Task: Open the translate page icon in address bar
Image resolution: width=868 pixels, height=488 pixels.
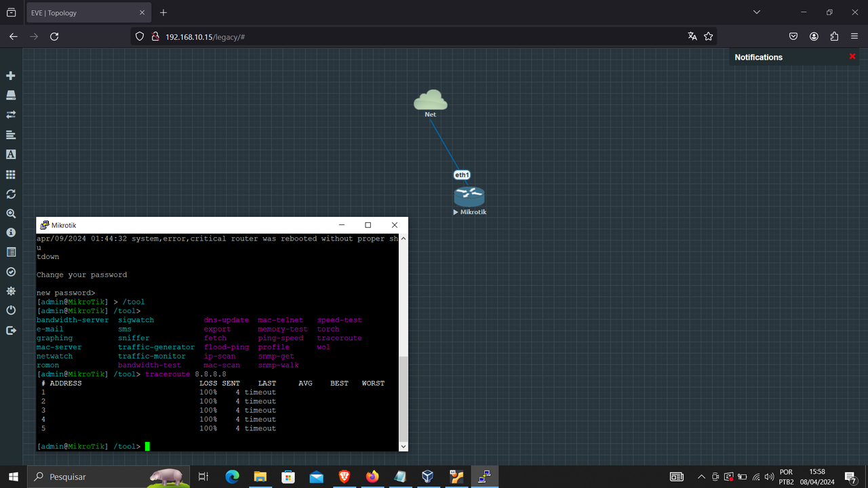Action: coord(692,37)
